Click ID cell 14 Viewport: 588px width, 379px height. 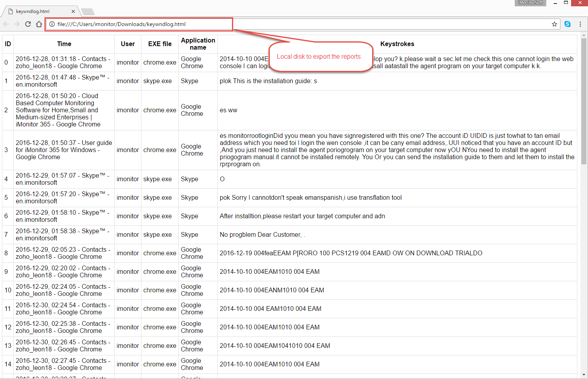[x=8, y=364]
